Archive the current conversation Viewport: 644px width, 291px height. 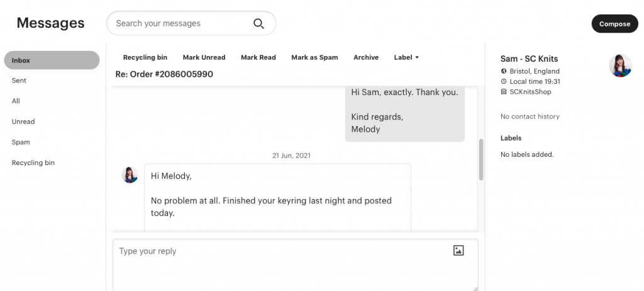click(366, 57)
